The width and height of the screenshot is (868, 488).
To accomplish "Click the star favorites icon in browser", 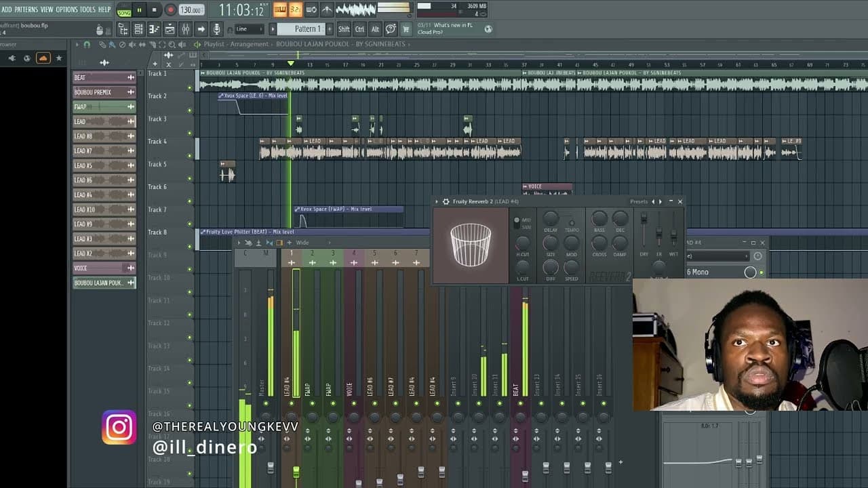I will (59, 58).
